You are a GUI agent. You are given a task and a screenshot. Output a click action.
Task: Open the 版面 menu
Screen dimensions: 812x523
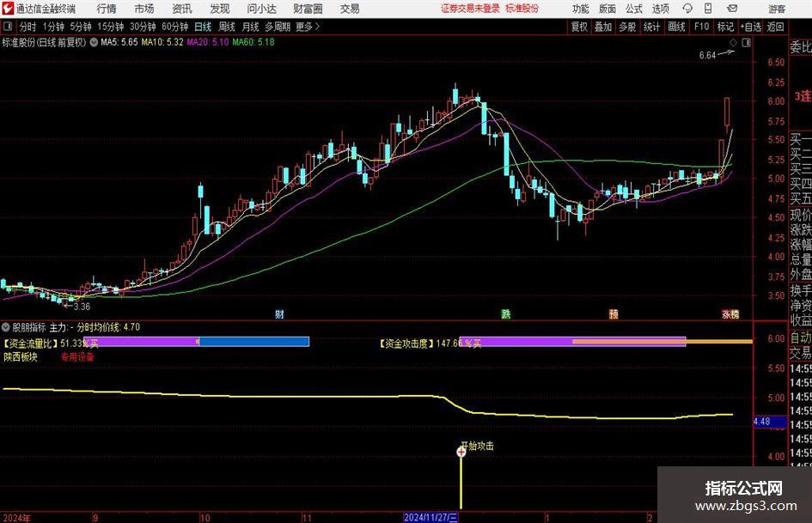pos(607,9)
